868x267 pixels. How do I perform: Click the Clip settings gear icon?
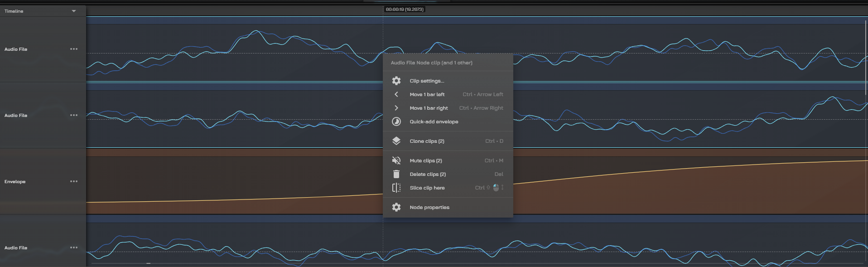396,81
